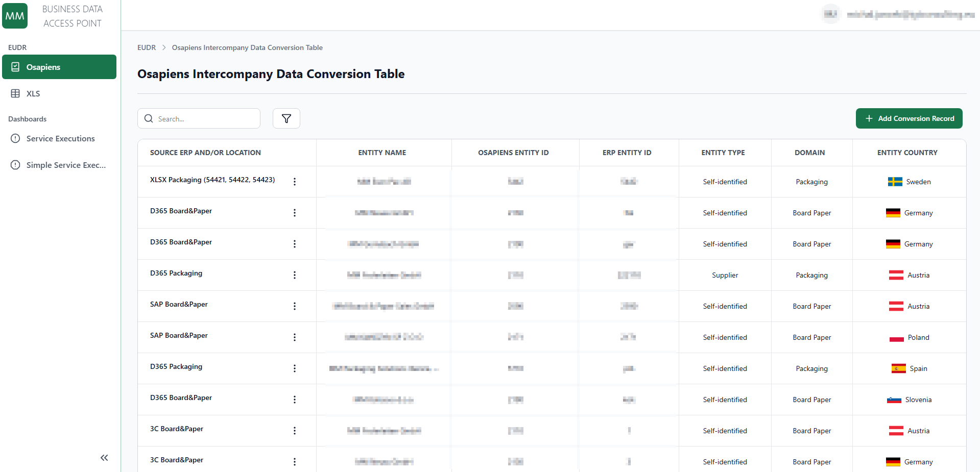Click the Dashboards section label

tap(27, 119)
